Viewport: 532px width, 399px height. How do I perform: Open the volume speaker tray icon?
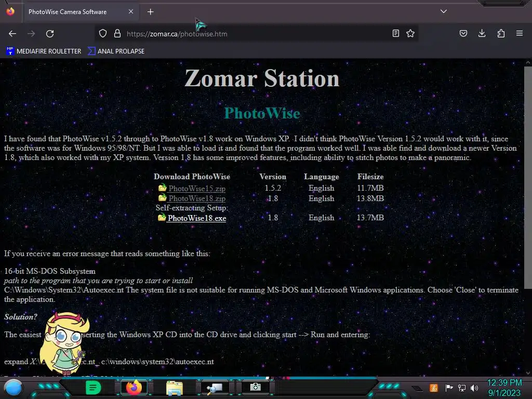coord(474,388)
